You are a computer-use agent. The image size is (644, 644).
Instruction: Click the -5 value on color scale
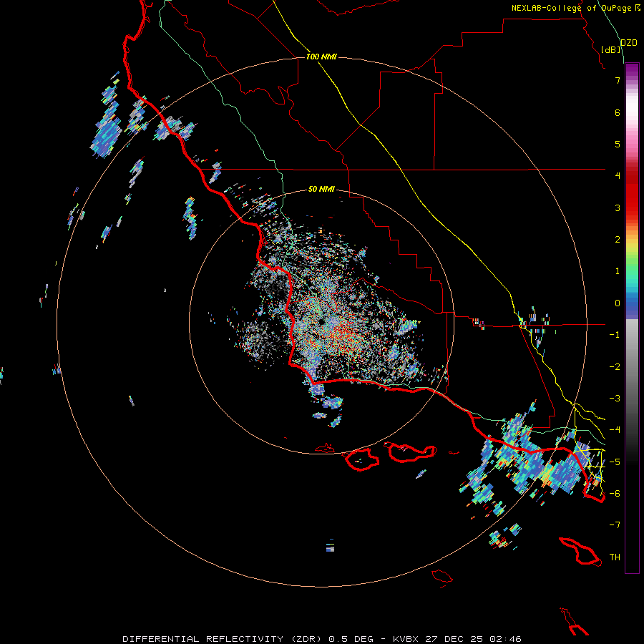pos(615,462)
